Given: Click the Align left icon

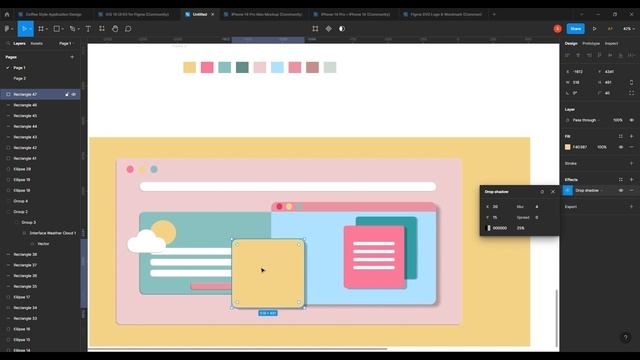Looking at the screenshot, I should point(567,55).
